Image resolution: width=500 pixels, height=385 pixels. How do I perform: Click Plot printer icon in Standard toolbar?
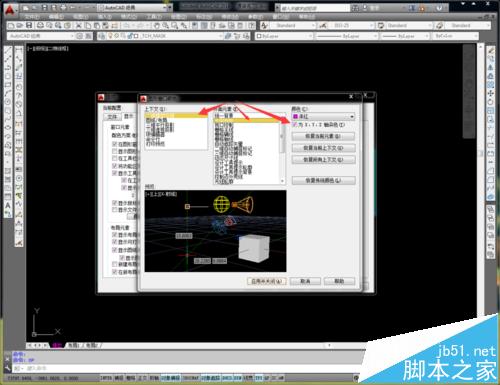pyautogui.click(x=41, y=25)
